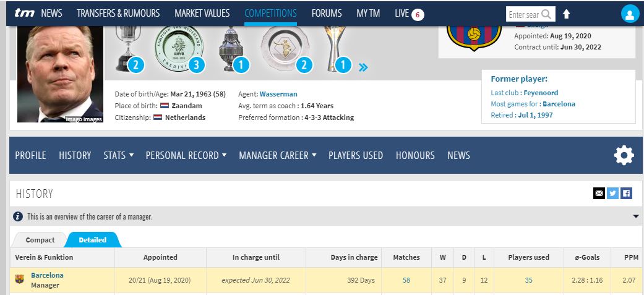
Task: Open Barcelona link in history table
Action: coord(47,275)
